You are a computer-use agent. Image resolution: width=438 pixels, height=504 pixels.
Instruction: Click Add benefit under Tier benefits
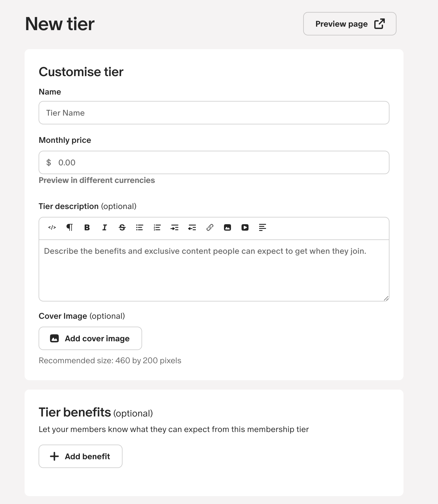[x=80, y=456]
